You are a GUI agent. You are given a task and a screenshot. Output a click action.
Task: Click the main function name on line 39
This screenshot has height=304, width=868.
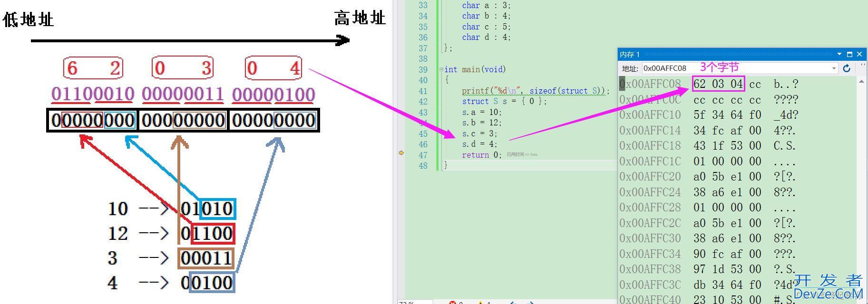(471, 69)
